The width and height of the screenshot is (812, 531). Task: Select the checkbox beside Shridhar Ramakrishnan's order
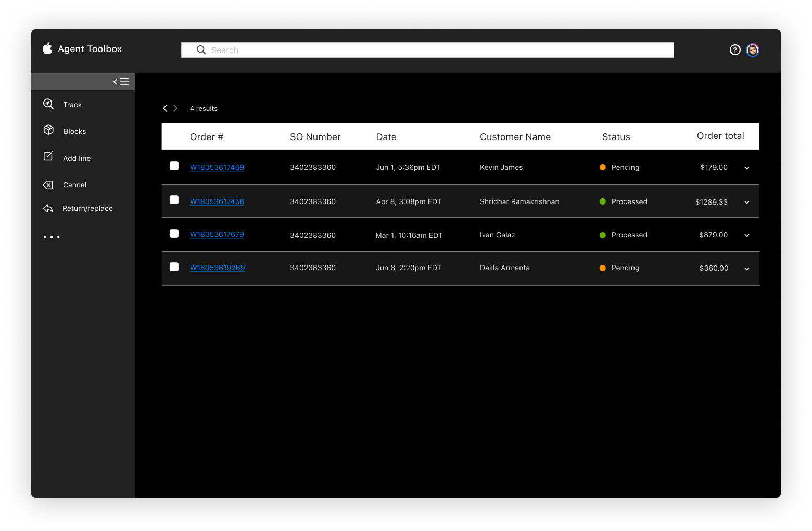[174, 200]
